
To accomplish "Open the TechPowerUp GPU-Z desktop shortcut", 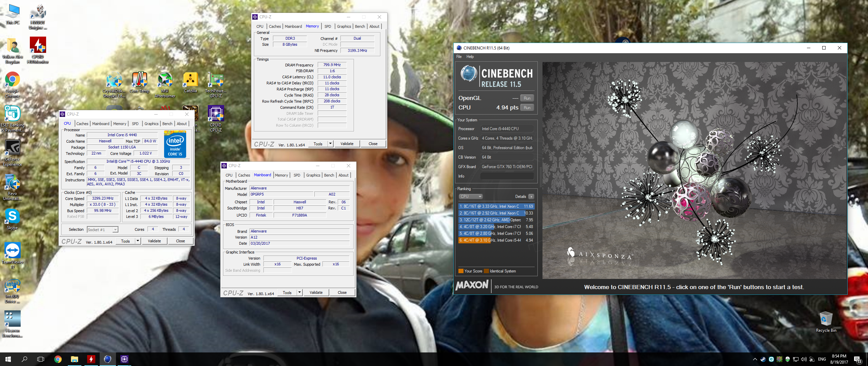I will click(216, 85).
